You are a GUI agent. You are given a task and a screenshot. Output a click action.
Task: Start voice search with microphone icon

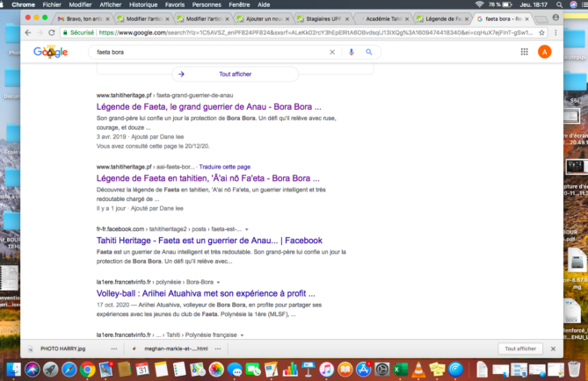[352, 52]
